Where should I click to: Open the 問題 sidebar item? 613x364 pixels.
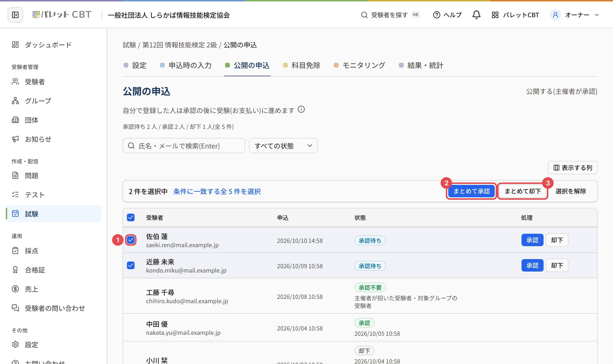53,175
